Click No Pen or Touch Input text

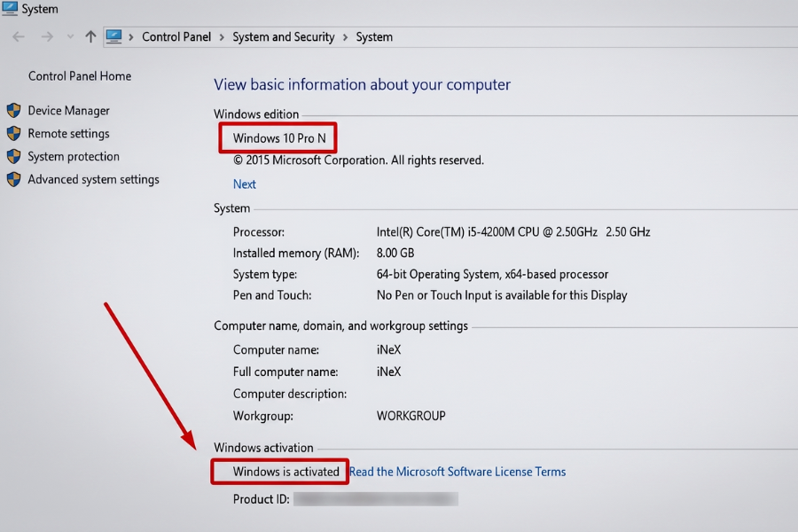(x=502, y=295)
